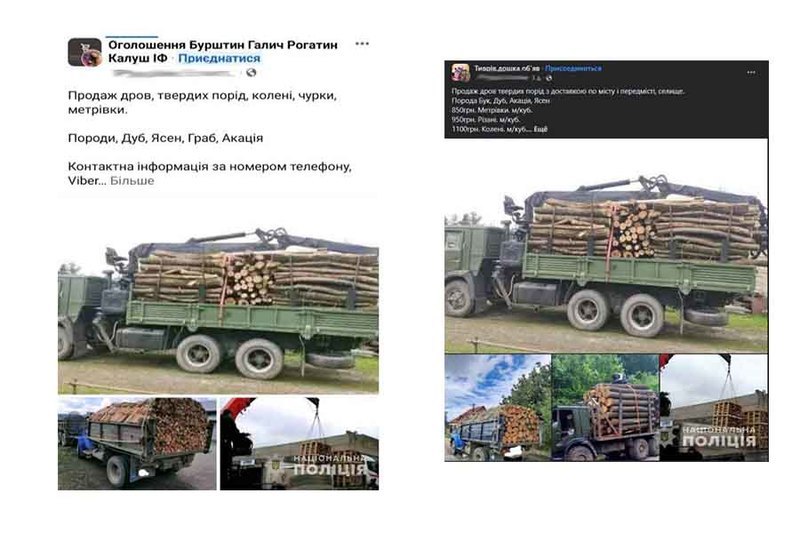The image size is (800, 533).
Task: Click blurred author name in the left post
Action: (x=175, y=73)
